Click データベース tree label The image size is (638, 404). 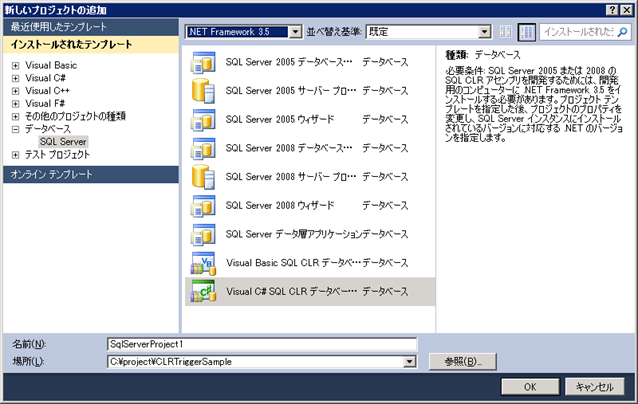(x=48, y=129)
